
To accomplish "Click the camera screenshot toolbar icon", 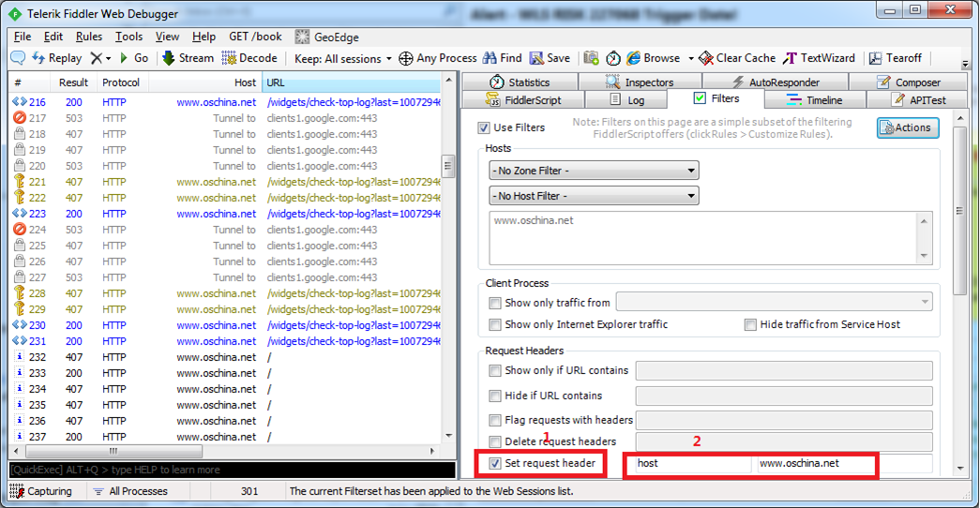I will coord(591,58).
